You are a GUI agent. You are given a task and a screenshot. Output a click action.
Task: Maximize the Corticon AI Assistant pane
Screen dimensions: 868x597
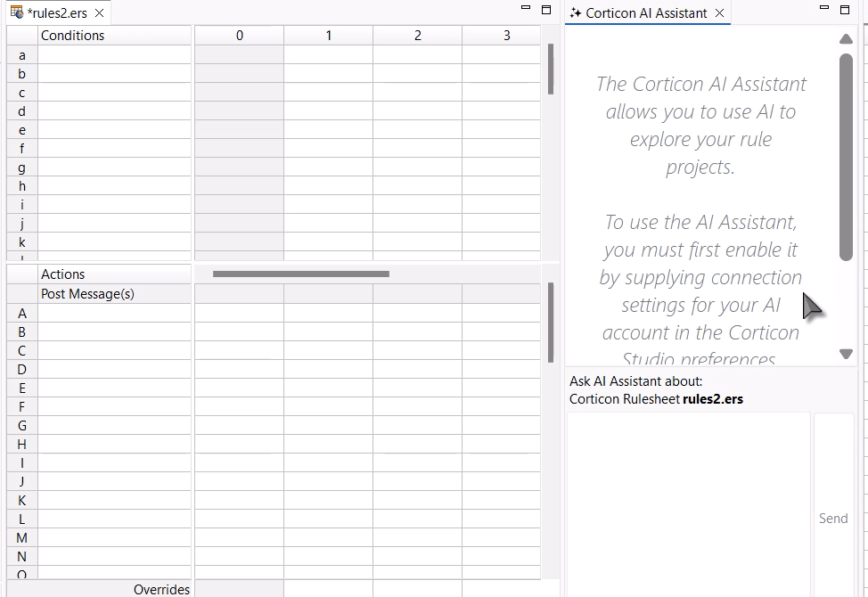pos(844,9)
